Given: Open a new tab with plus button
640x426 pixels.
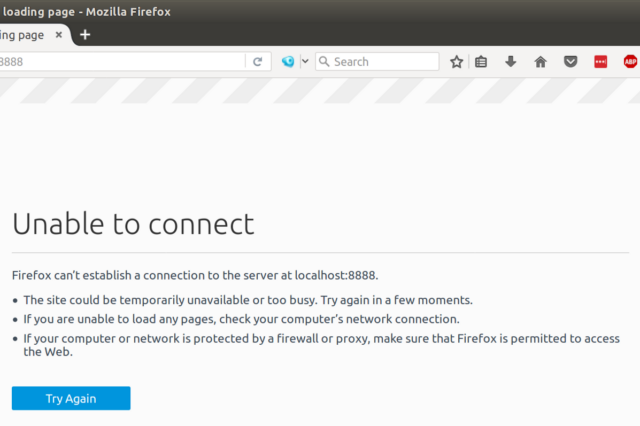Looking at the screenshot, I should 85,35.
